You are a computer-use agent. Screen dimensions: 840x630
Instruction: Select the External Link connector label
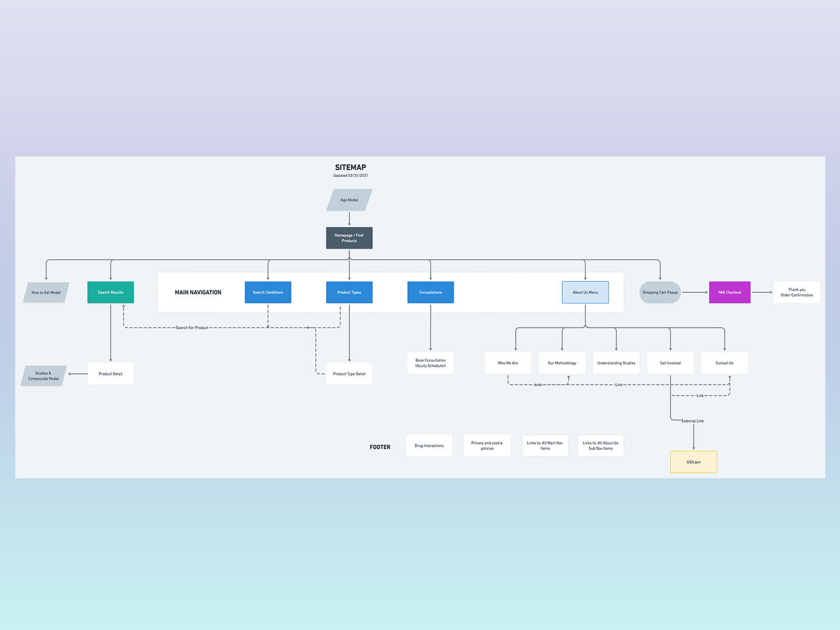(692, 421)
